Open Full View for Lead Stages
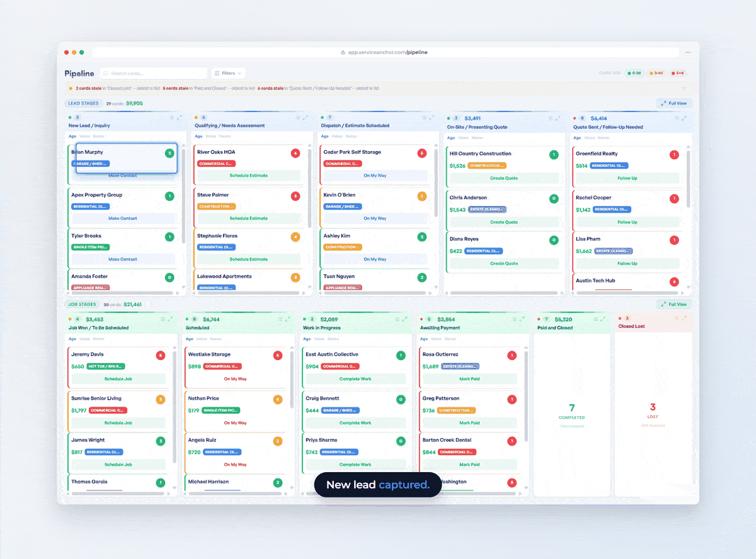756x559 pixels. [674, 103]
